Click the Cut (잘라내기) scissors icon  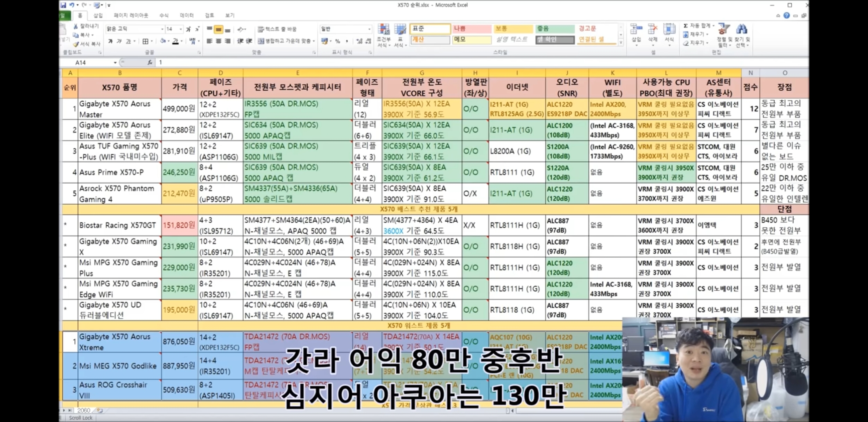tap(76, 26)
